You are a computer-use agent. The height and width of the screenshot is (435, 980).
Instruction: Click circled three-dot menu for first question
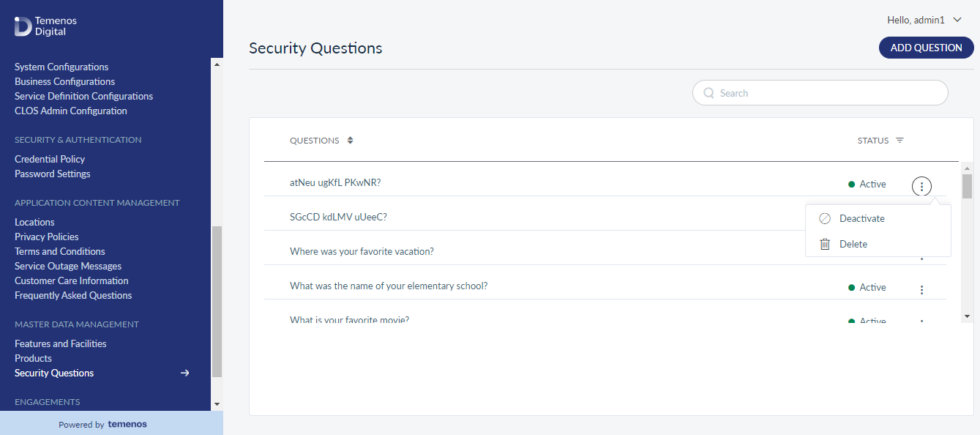pyautogui.click(x=921, y=187)
